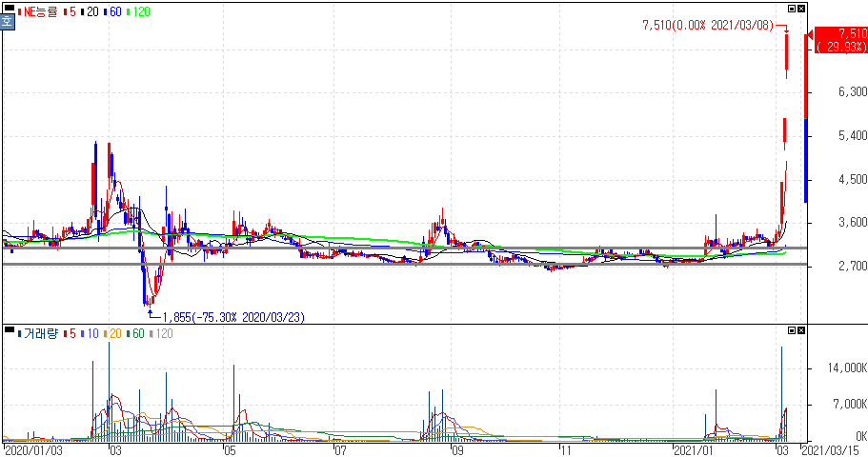This screenshot has height=457, width=868.
Task: Select the orange 20-day volume average legend
Action: (x=112, y=333)
